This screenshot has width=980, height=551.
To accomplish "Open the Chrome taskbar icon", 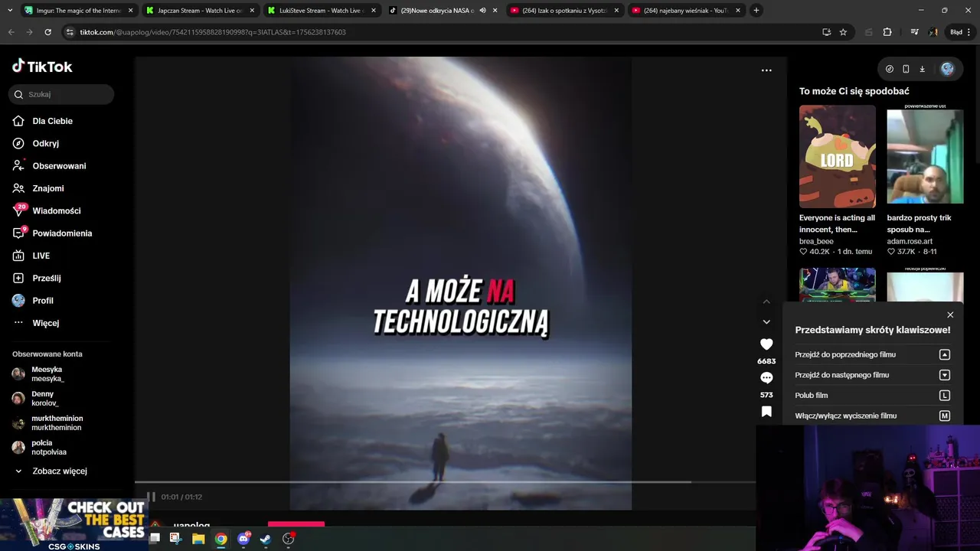I will click(x=220, y=539).
